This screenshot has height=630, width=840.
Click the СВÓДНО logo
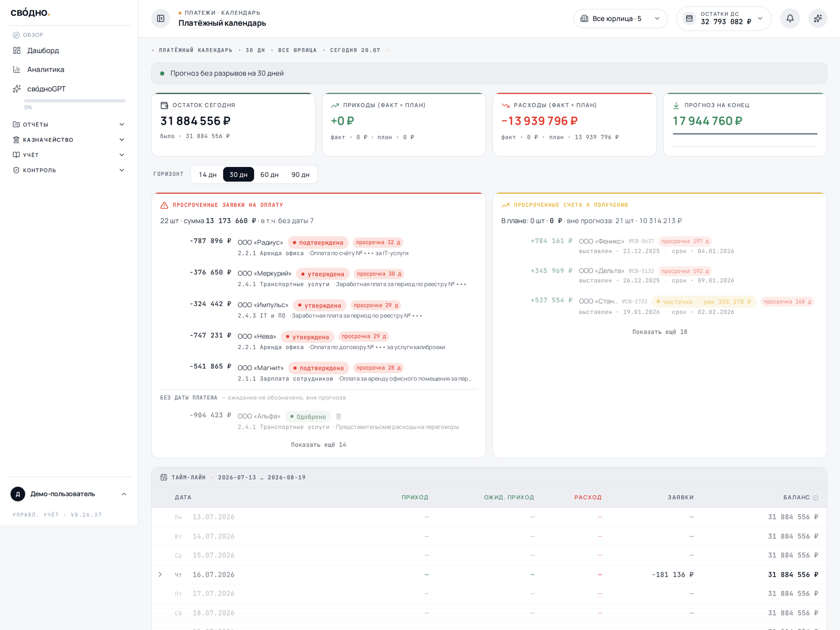click(x=31, y=12)
